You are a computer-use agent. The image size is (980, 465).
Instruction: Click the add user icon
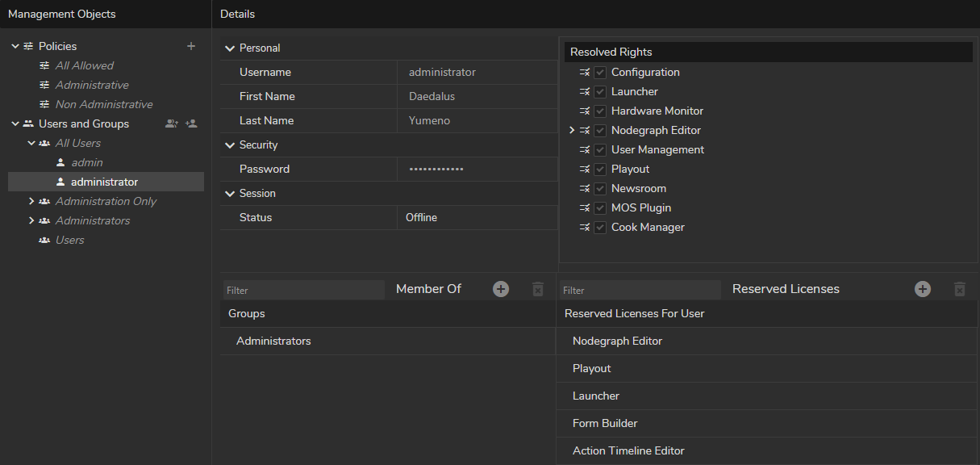pos(191,124)
